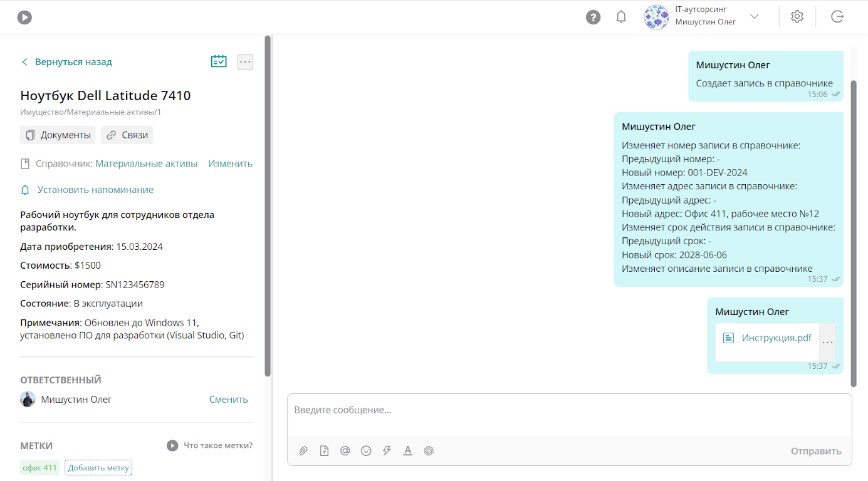The height and width of the screenshot is (481, 868).
Task: Click the AI assistant icon
Action: point(429,451)
